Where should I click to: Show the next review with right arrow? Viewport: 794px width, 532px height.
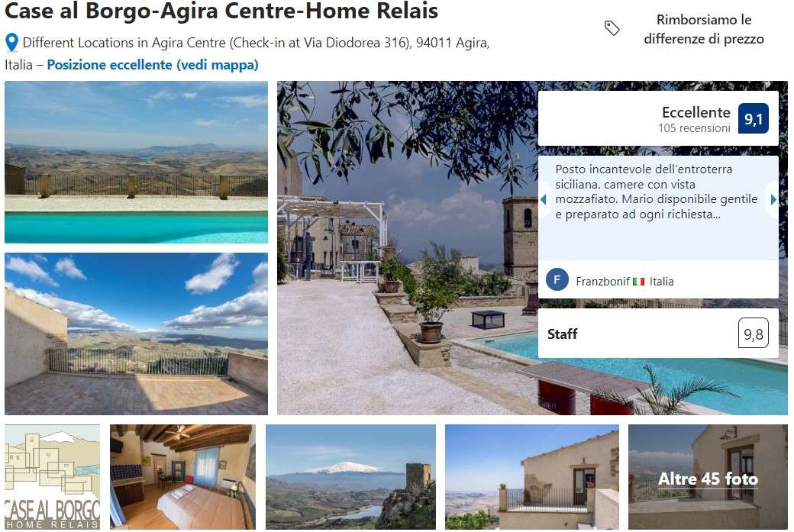pyautogui.click(x=773, y=200)
